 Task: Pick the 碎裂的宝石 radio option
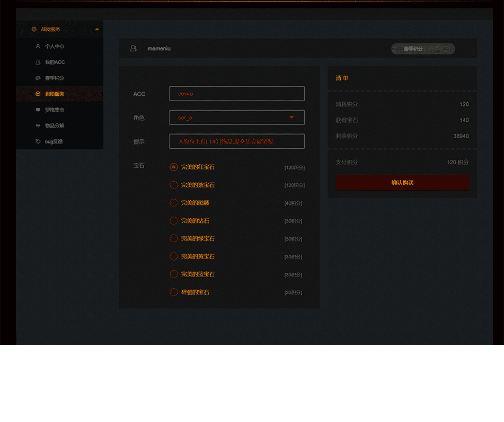point(173,292)
